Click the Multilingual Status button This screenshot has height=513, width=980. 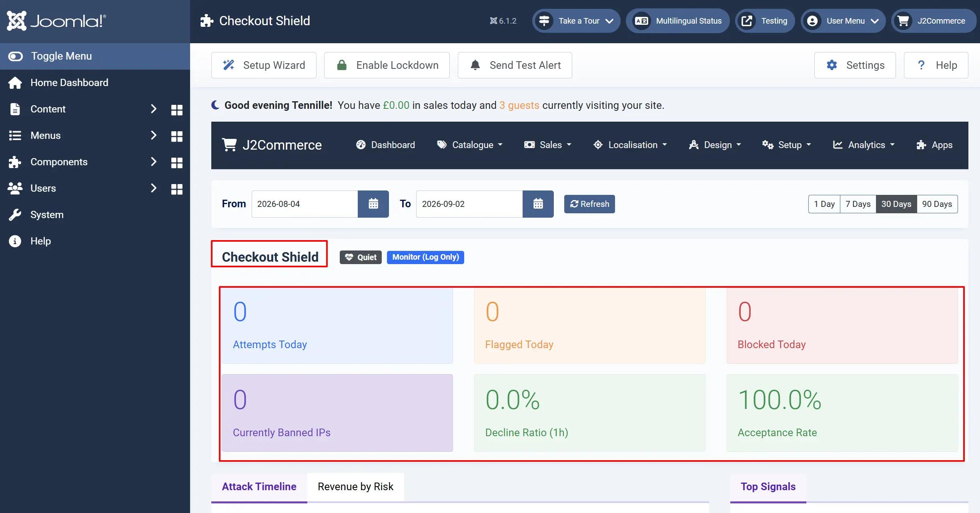[x=678, y=21]
